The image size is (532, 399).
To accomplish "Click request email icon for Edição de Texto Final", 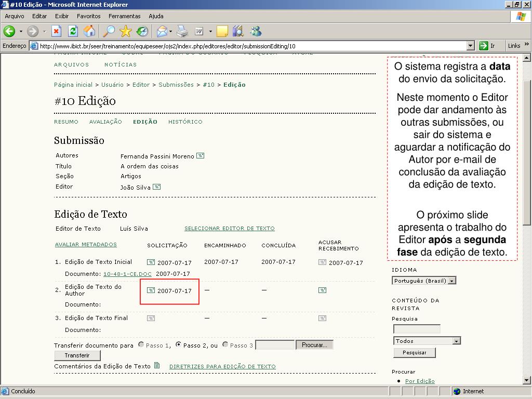I will (151, 318).
